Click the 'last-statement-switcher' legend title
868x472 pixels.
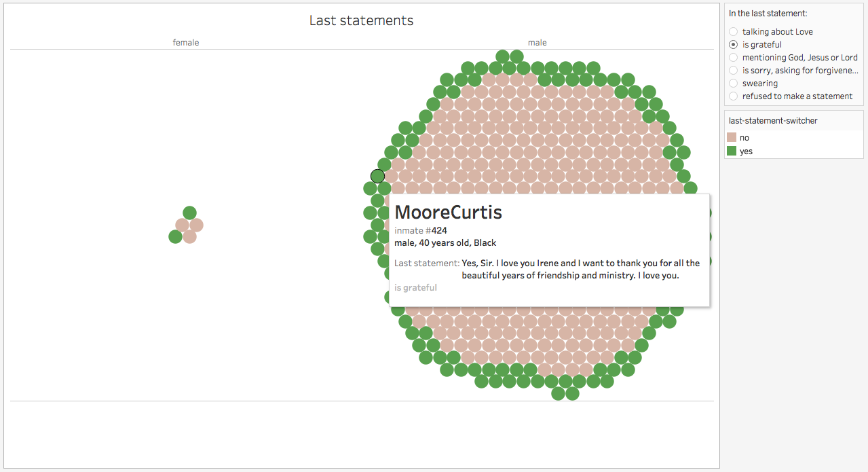pos(773,120)
